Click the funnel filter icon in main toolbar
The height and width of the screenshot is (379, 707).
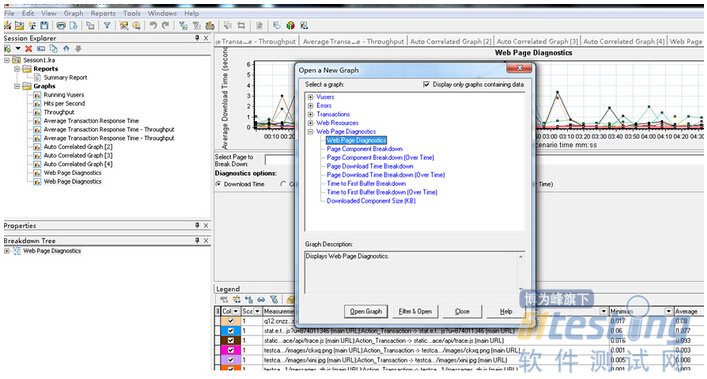pos(107,26)
